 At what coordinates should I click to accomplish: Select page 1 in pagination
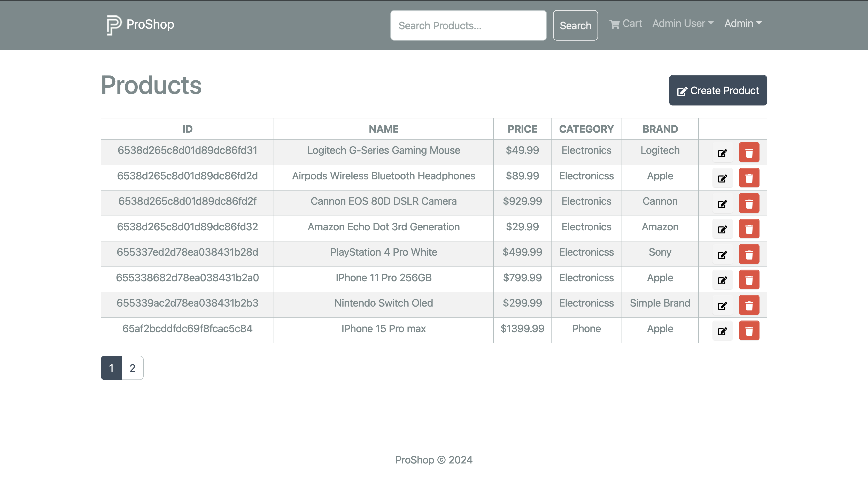coord(111,368)
